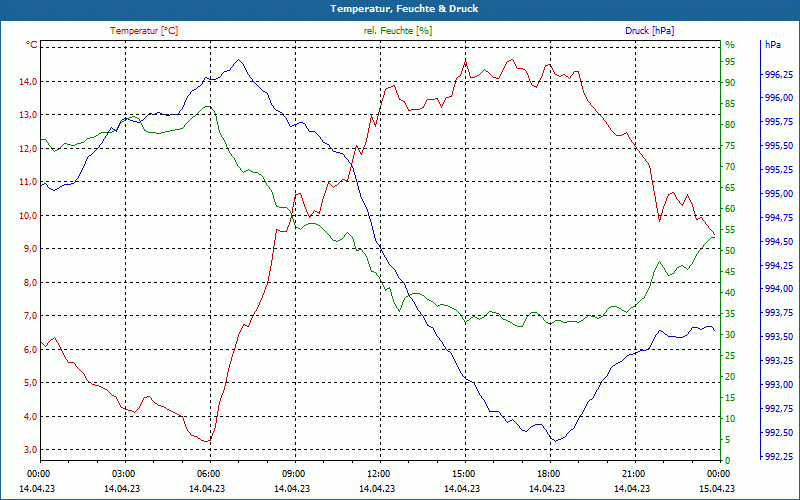Select the red 'Temperatur [°C]' legend label

[x=144, y=31]
